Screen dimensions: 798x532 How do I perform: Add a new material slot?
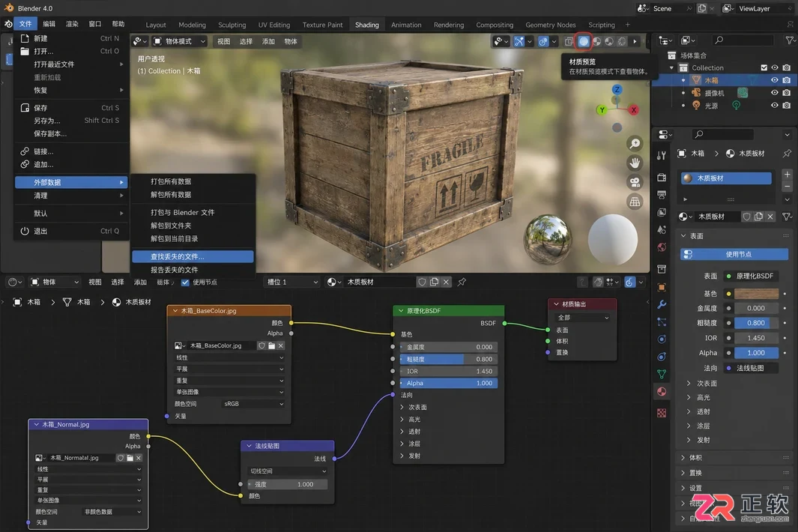pyautogui.click(x=787, y=174)
